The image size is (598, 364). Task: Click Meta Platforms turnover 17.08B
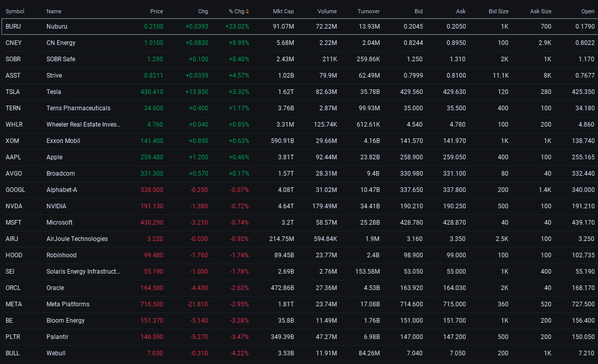click(370, 305)
